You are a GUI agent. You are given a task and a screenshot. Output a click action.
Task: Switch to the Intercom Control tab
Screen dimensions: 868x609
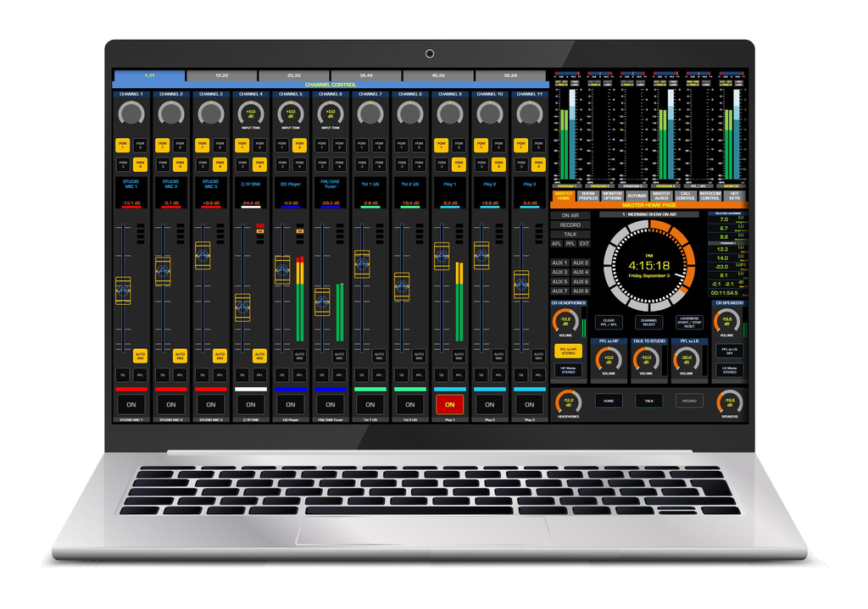(709, 196)
